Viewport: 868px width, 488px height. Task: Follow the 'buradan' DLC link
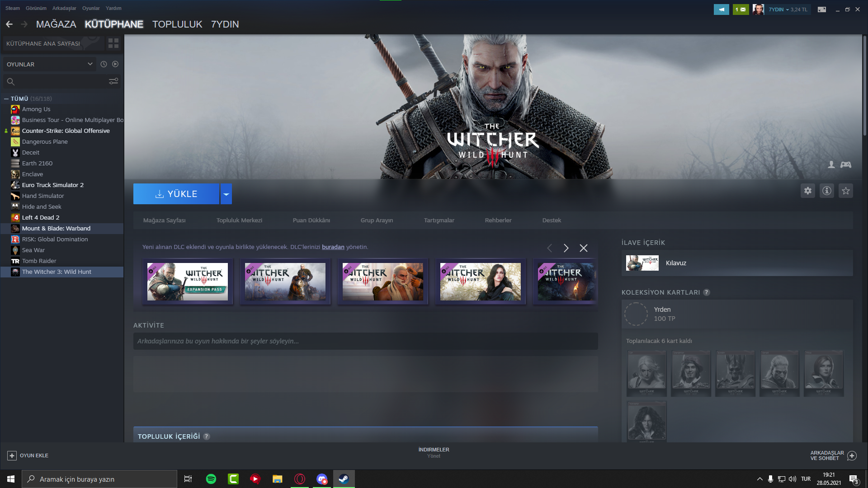pos(333,247)
